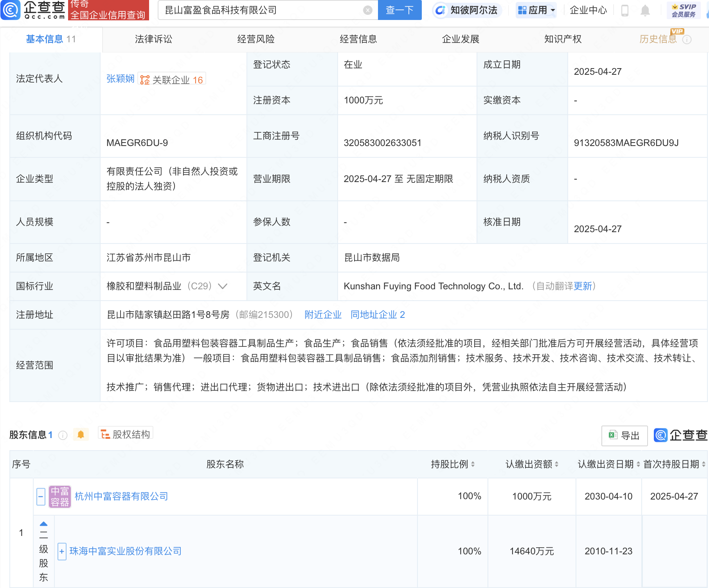Open SVIP 会员服务 badge
Viewport: 709px width, 588px height.
[684, 11]
